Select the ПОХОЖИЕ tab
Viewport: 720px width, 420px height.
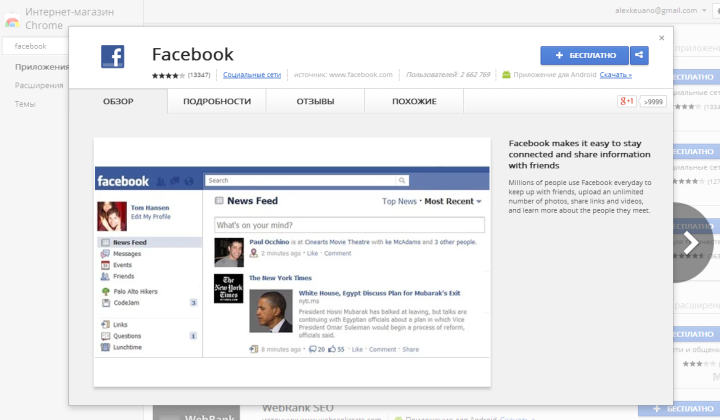pos(414,101)
